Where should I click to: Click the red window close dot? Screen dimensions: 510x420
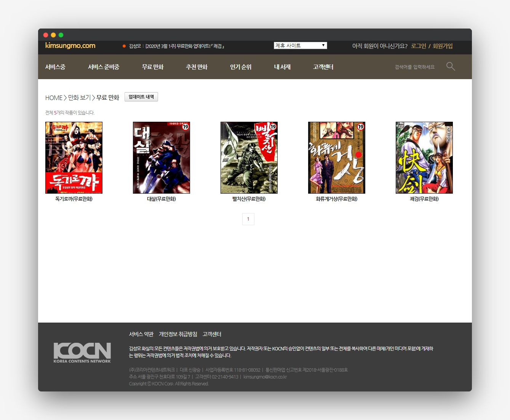pyautogui.click(x=46, y=35)
